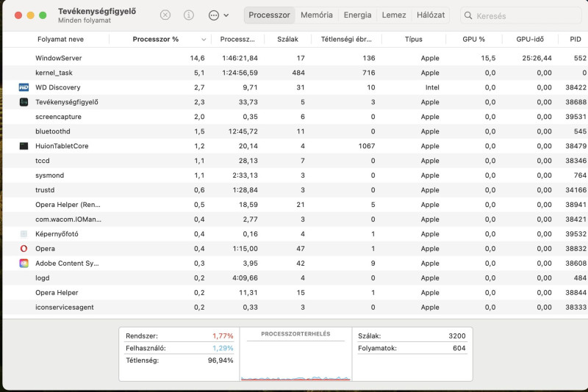
Task: Open process info with the i icon
Action: (189, 15)
